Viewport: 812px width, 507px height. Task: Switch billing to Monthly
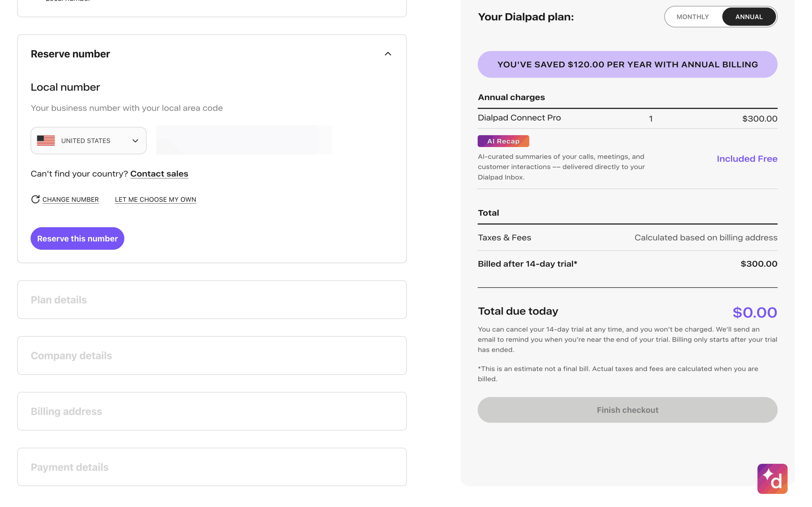[x=692, y=17]
